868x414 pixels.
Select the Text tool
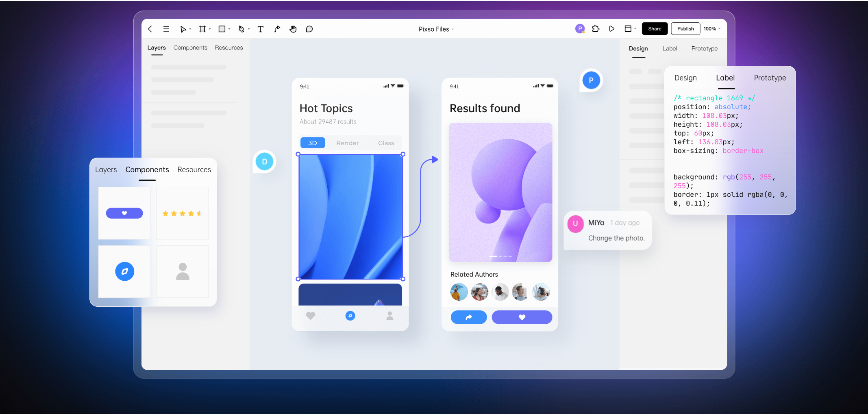coord(261,29)
